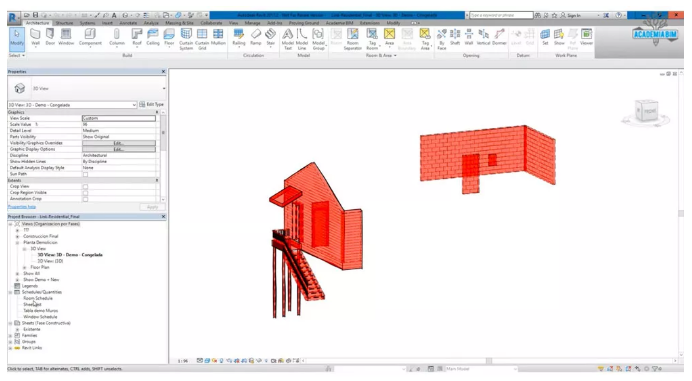Select the Mullion tool

point(218,37)
